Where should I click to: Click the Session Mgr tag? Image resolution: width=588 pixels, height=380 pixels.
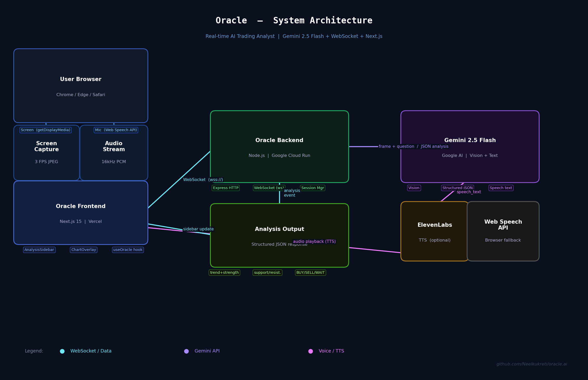tap(313, 188)
